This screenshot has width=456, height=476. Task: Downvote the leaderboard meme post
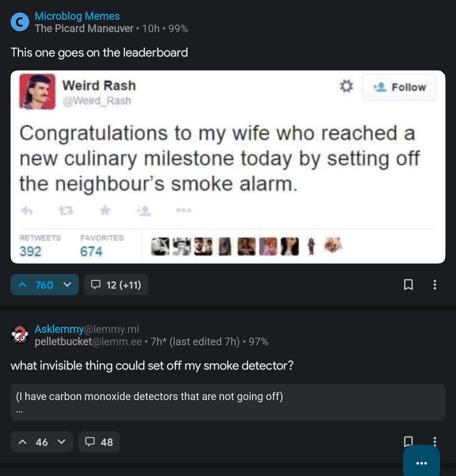(67, 285)
